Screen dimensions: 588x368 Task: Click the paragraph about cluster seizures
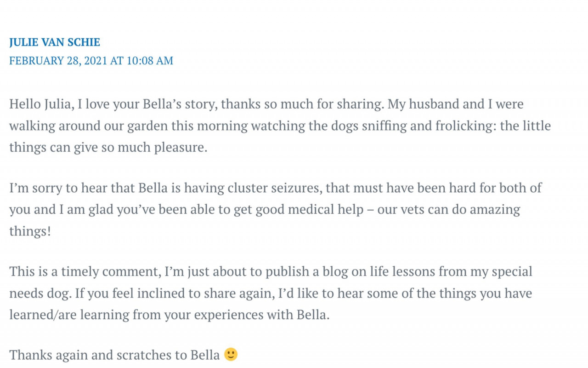(x=275, y=209)
